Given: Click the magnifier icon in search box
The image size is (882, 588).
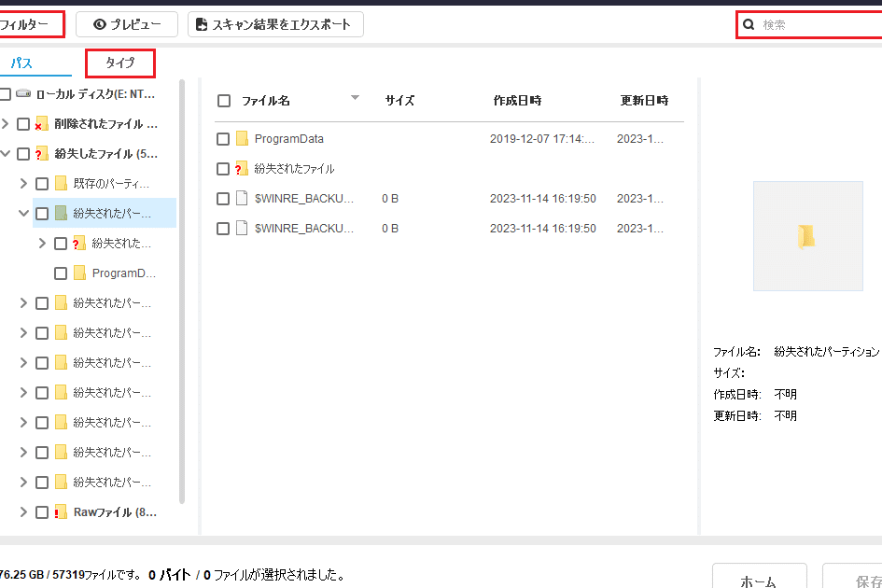Looking at the screenshot, I should click(x=749, y=25).
